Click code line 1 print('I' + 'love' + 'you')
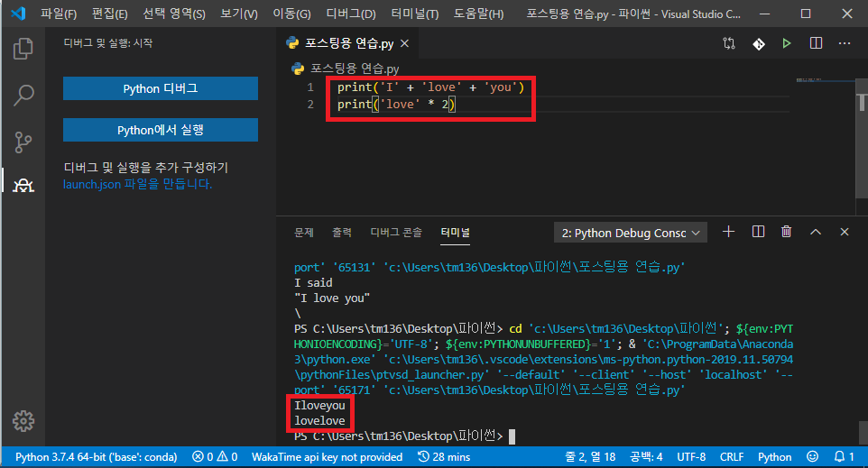The width and height of the screenshot is (868, 468). pos(430,87)
